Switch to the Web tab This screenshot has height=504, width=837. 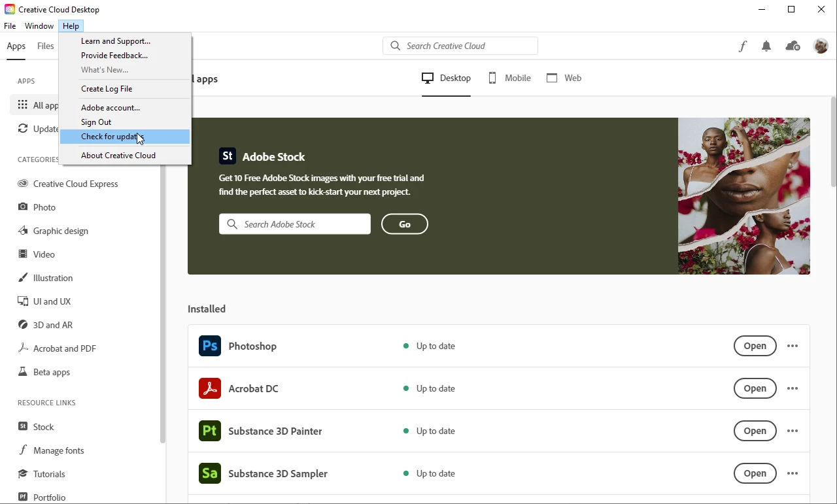564,78
